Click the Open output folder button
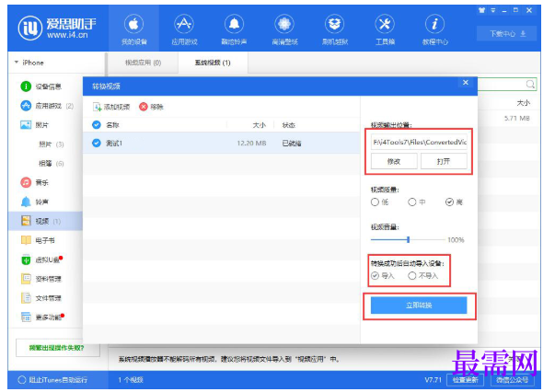This screenshot has height=392, width=555. click(444, 161)
